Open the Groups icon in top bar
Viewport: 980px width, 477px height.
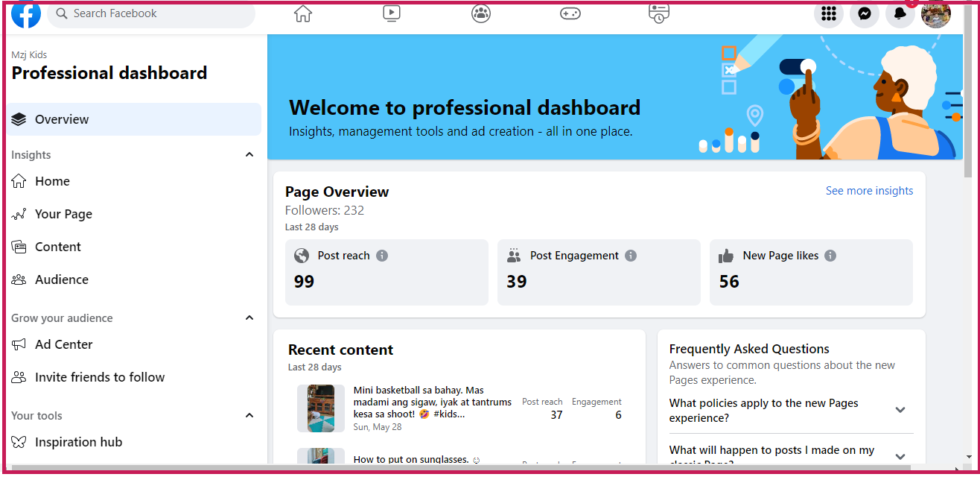(481, 13)
